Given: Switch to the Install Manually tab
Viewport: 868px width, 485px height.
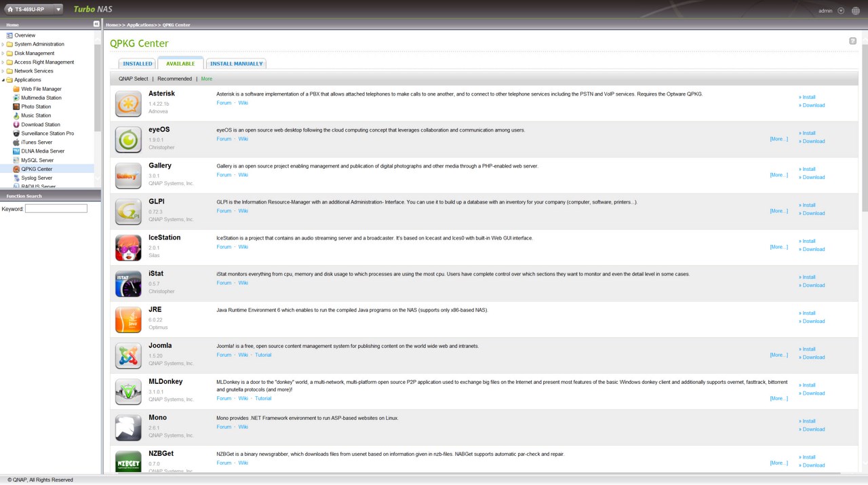Looking at the screenshot, I should click(236, 64).
